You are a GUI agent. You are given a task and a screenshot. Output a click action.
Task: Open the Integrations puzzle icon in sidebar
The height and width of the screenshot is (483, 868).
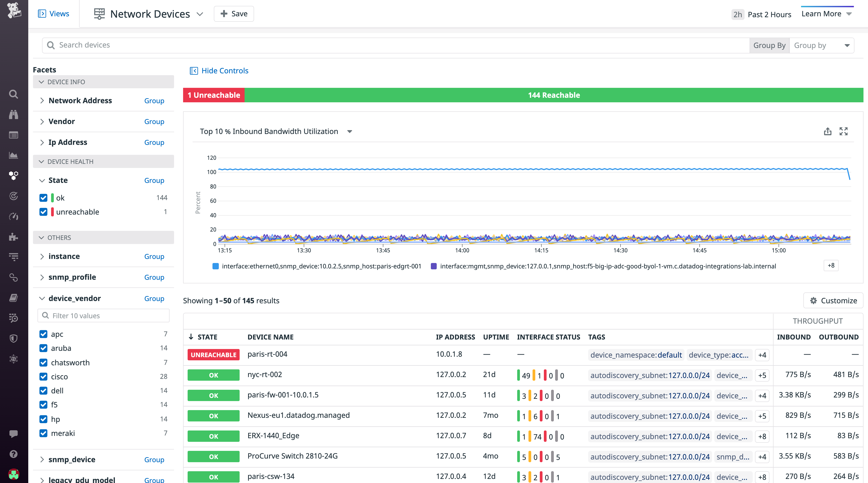tap(14, 237)
